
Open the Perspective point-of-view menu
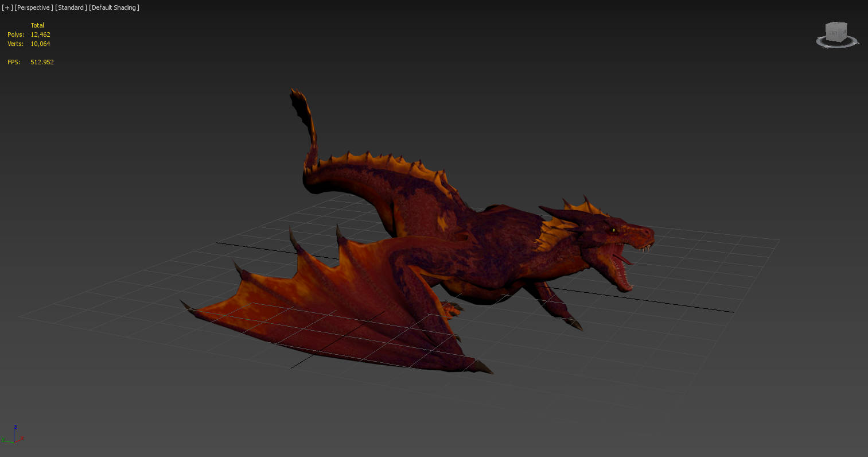34,7
